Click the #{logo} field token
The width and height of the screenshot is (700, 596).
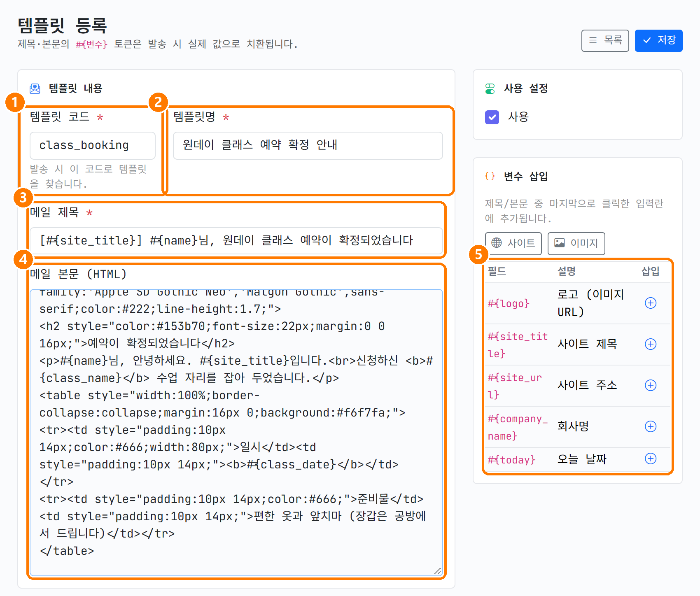click(509, 304)
